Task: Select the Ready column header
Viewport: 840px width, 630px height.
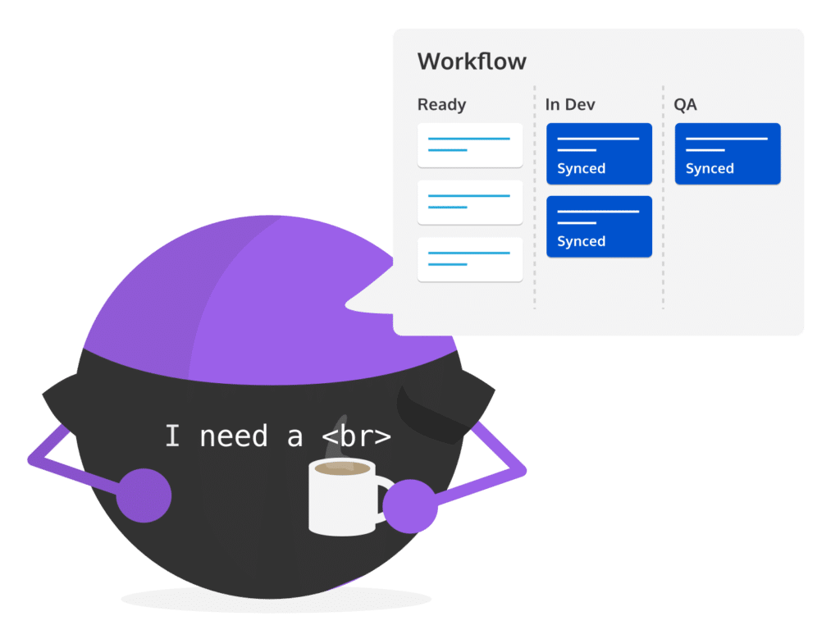Action: tap(441, 104)
